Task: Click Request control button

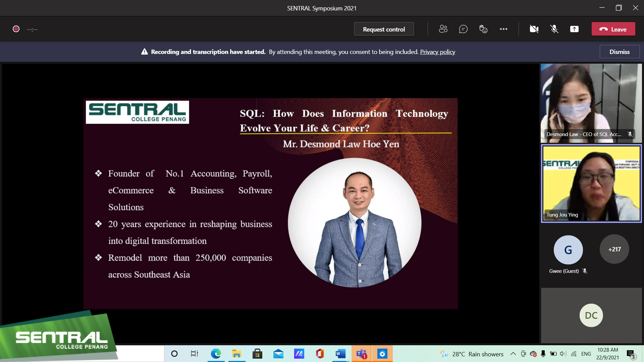Action: pyautogui.click(x=384, y=29)
